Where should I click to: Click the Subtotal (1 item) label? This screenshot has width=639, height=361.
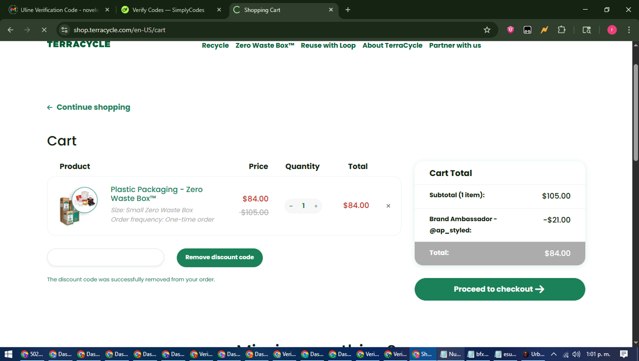click(x=456, y=195)
